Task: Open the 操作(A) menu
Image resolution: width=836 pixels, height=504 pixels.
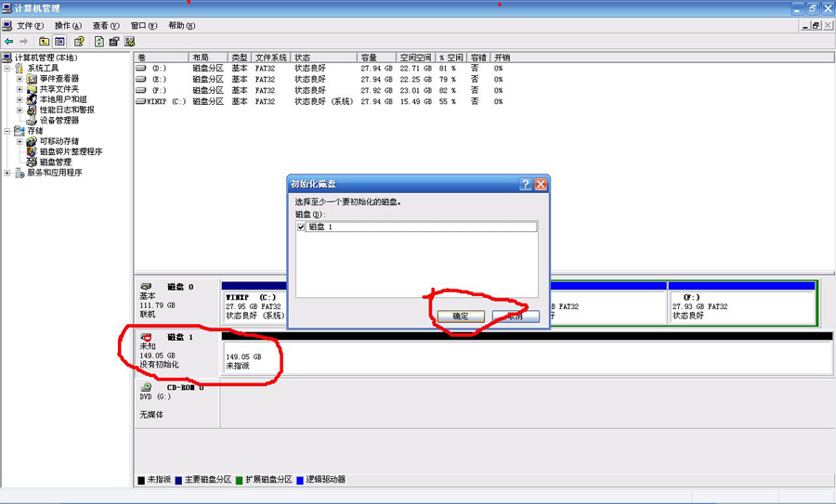Action: pos(68,26)
